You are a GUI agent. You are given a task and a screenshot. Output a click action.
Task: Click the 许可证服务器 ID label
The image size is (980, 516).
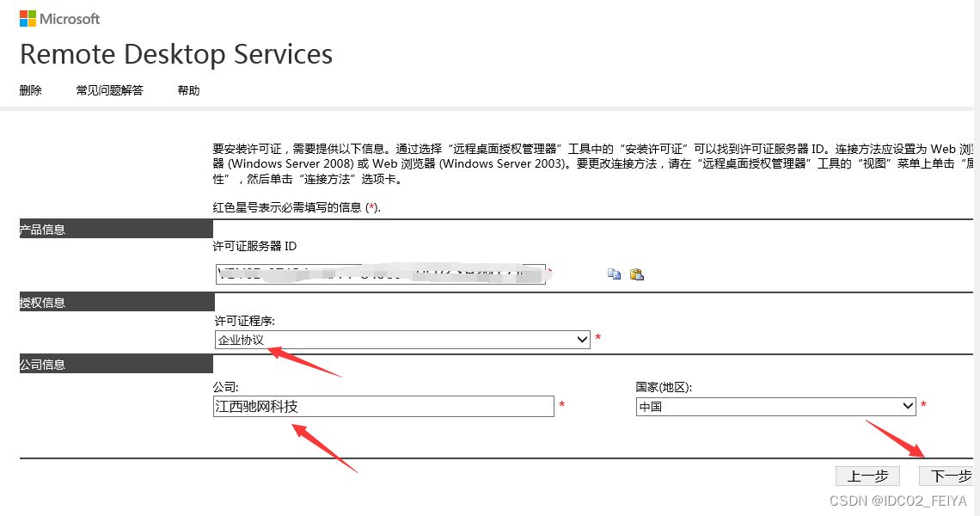[x=255, y=247]
